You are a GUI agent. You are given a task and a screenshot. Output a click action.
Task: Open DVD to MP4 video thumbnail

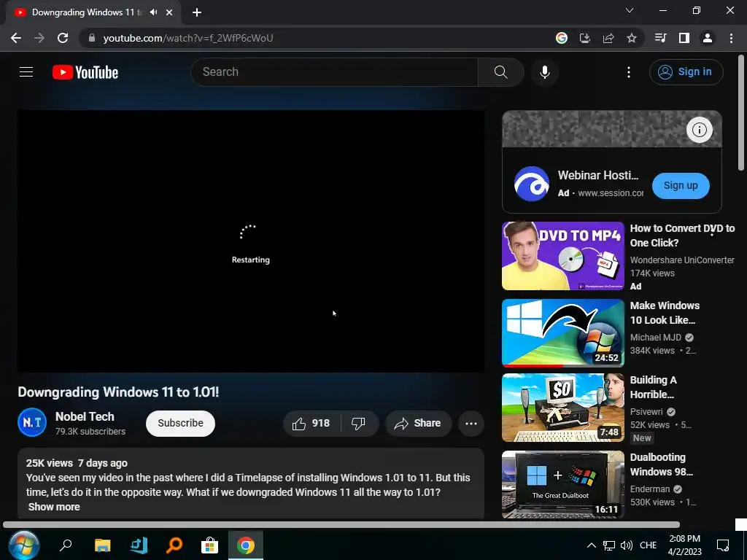point(562,256)
